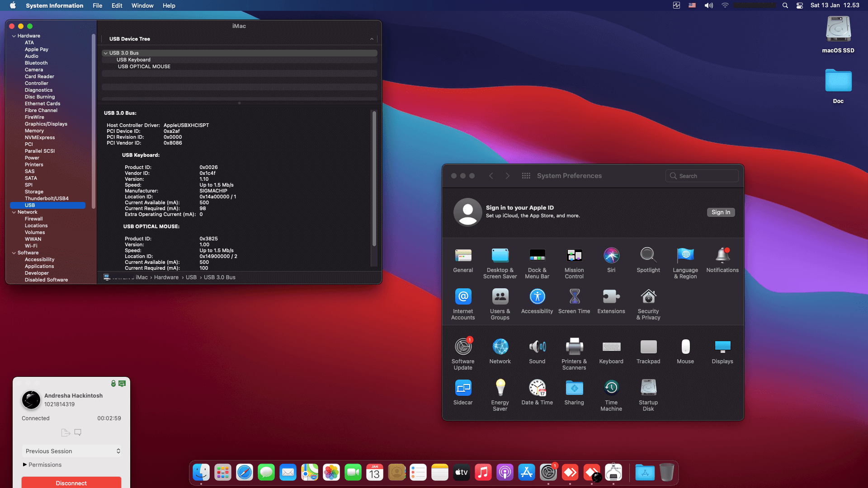Open Printers & Scanners preferences
This screenshot has width=868, height=488.
(x=574, y=355)
